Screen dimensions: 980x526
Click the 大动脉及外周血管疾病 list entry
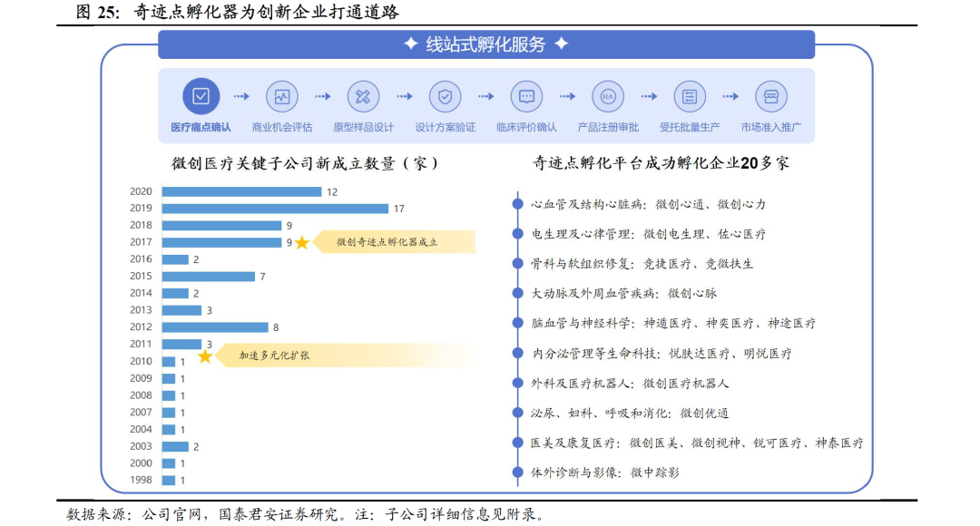click(623, 294)
